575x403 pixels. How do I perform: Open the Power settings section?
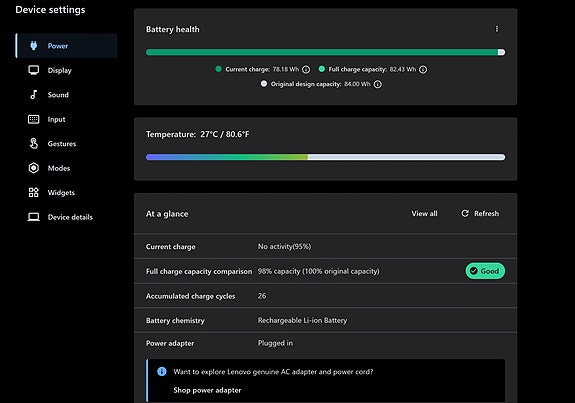pos(66,46)
